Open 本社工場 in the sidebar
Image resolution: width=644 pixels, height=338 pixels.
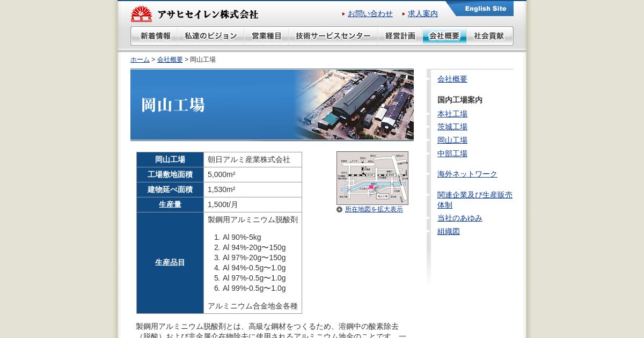452,114
